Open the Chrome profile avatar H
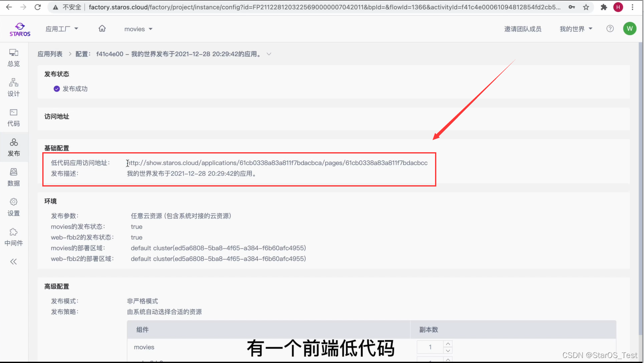The image size is (644, 363). (x=618, y=7)
